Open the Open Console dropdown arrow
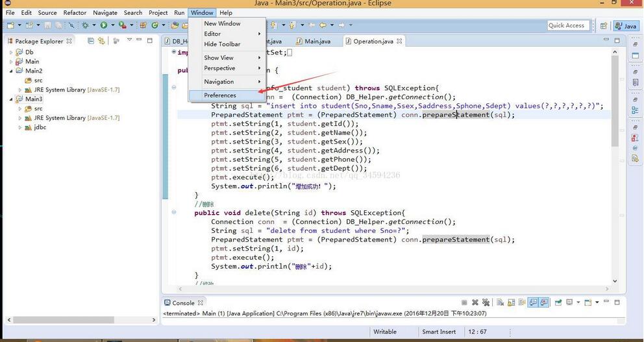This screenshot has width=644, height=342. [x=597, y=302]
